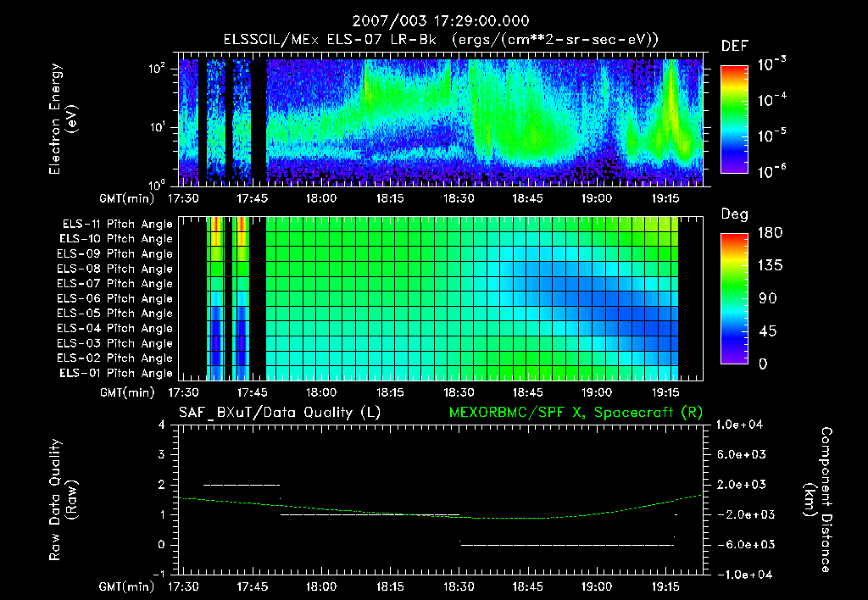Click the 'Electron Energy (eV)' axis label

click(x=63, y=119)
